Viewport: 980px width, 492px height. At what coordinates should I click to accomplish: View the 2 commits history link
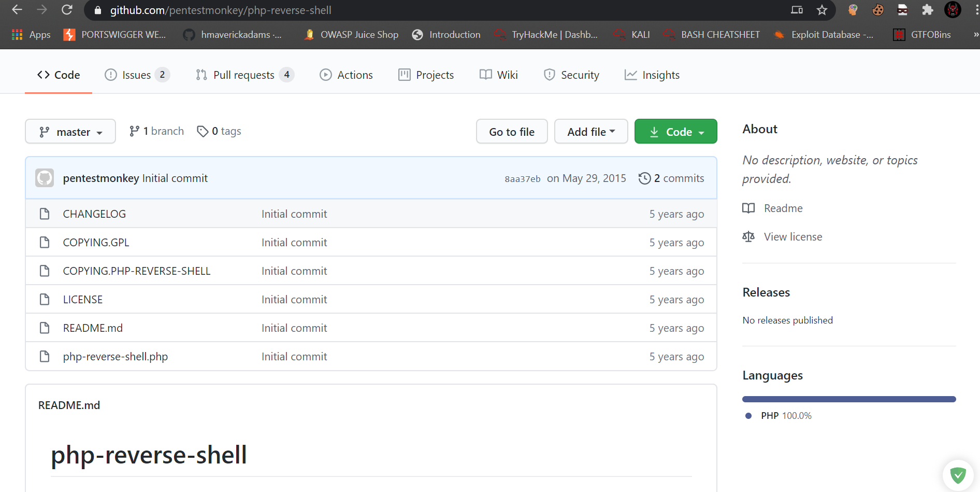[x=671, y=178]
